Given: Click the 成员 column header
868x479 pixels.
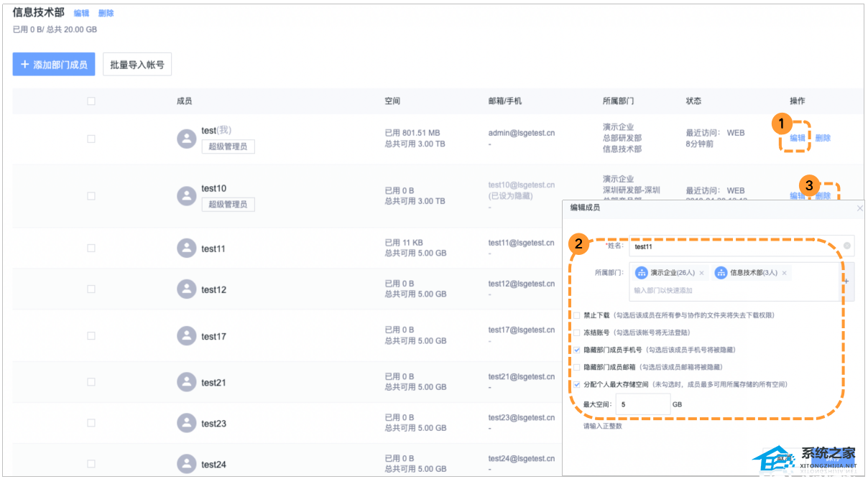Looking at the screenshot, I should 185,101.
